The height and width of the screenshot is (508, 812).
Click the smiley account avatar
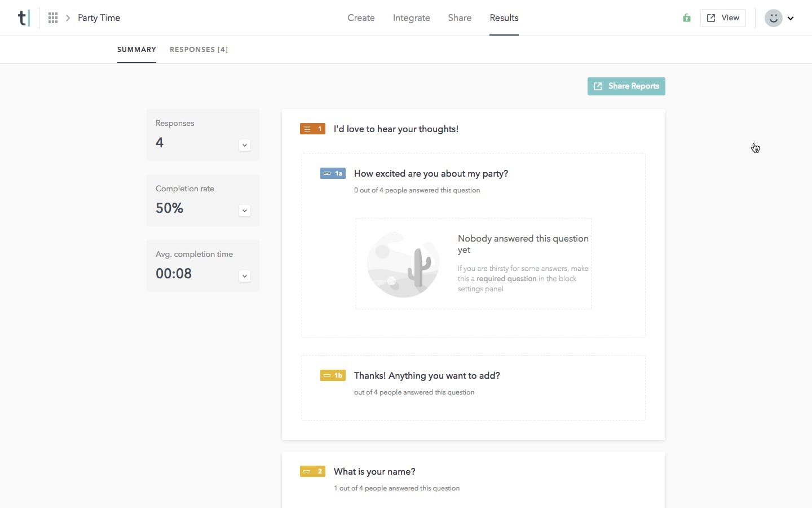click(774, 18)
